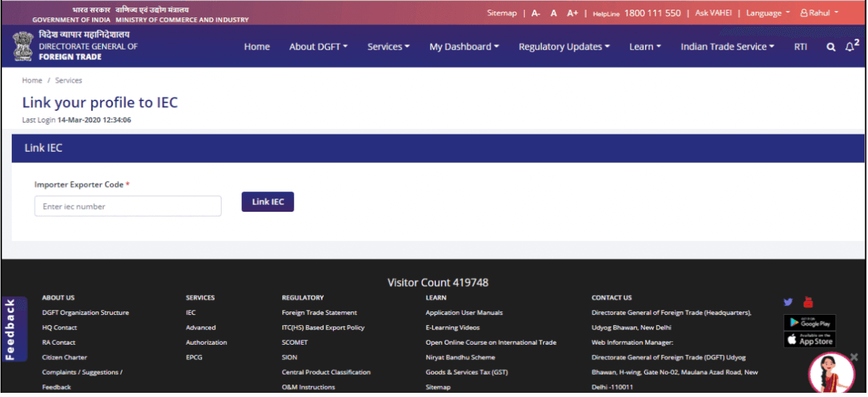Expand the Language dropdown
Image resolution: width=868 pixels, height=397 pixels.
coord(768,13)
